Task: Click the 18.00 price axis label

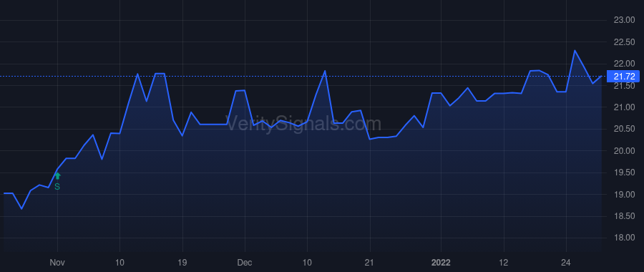Action: (x=623, y=238)
